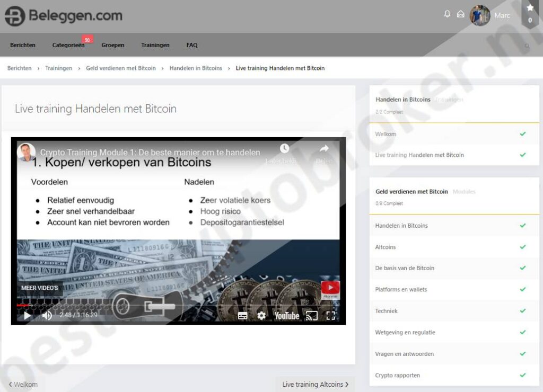Go to next lesson Live training Altcoins
543x392 pixels.
[x=315, y=385]
